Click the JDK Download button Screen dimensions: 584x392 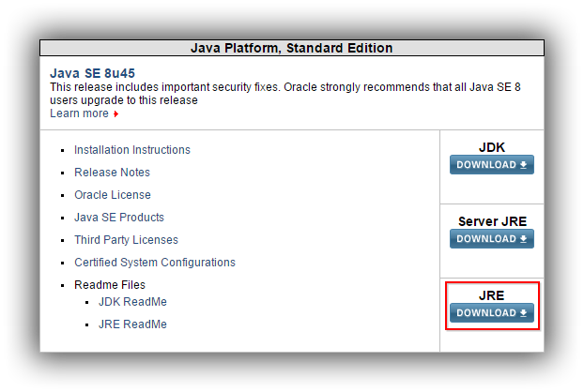[492, 165]
